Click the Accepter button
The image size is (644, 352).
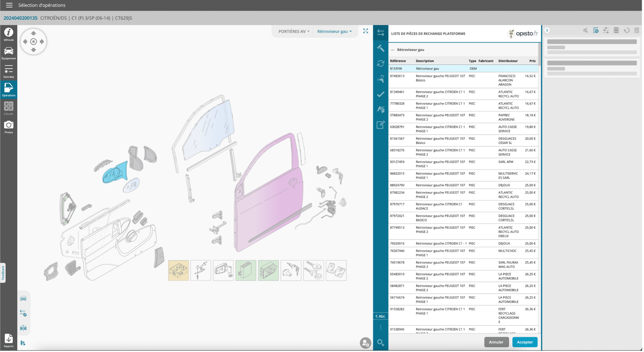(524, 342)
